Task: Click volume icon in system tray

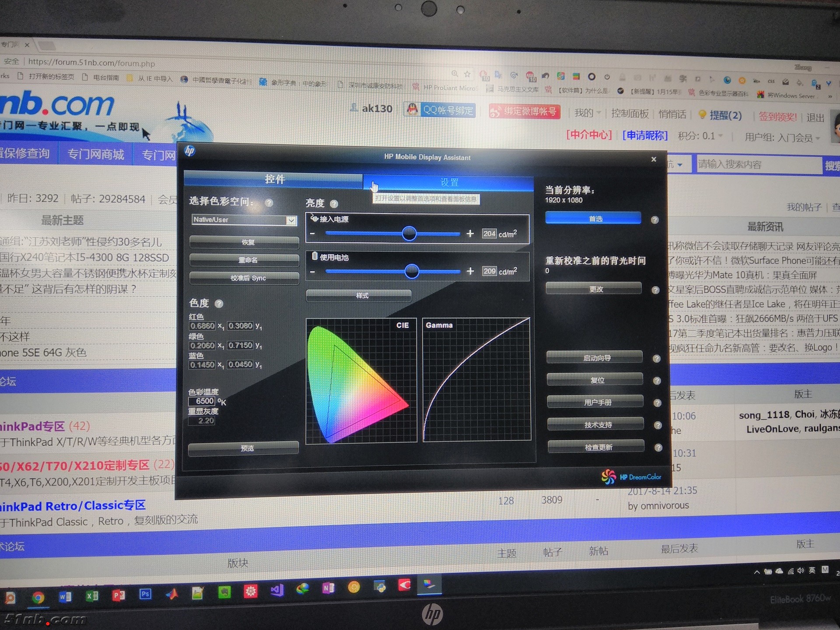Action: coord(801,570)
